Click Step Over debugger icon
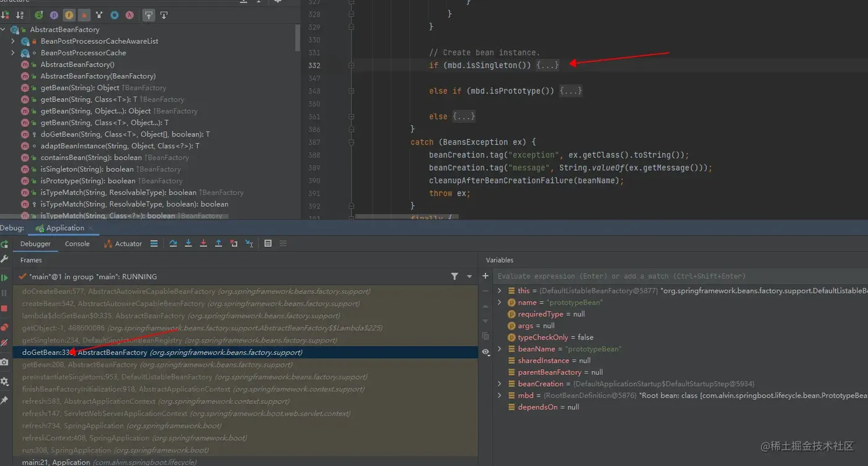This screenshot has height=466, width=868. (x=173, y=244)
